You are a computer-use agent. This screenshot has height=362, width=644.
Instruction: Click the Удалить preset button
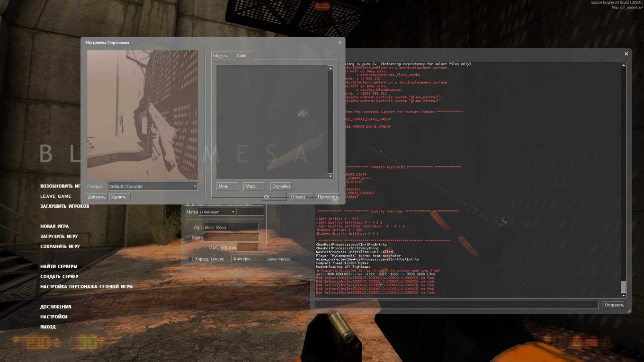click(119, 197)
